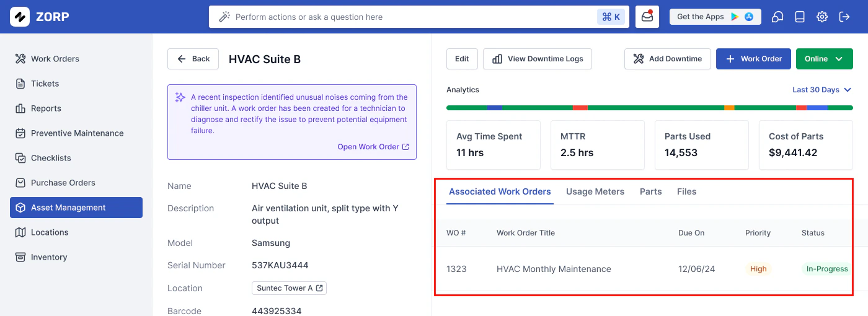Click the Asset Management cube icon
Image resolution: width=868 pixels, height=316 pixels.
coord(20,208)
